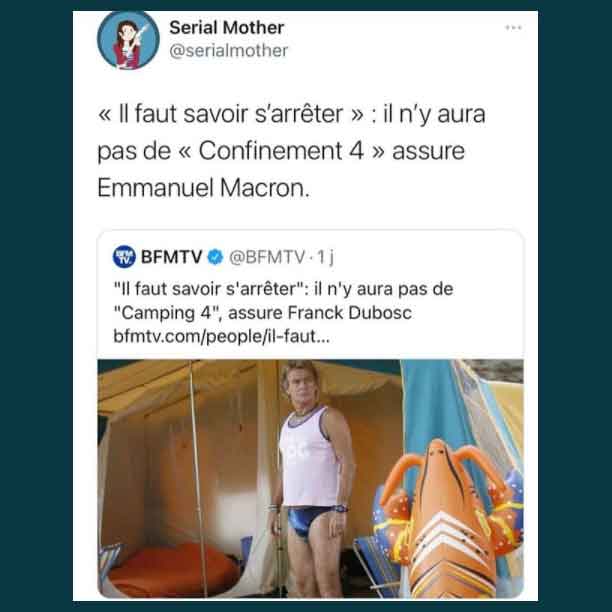
Task: Open the three-dots more options menu
Action: pyautogui.click(x=513, y=27)
